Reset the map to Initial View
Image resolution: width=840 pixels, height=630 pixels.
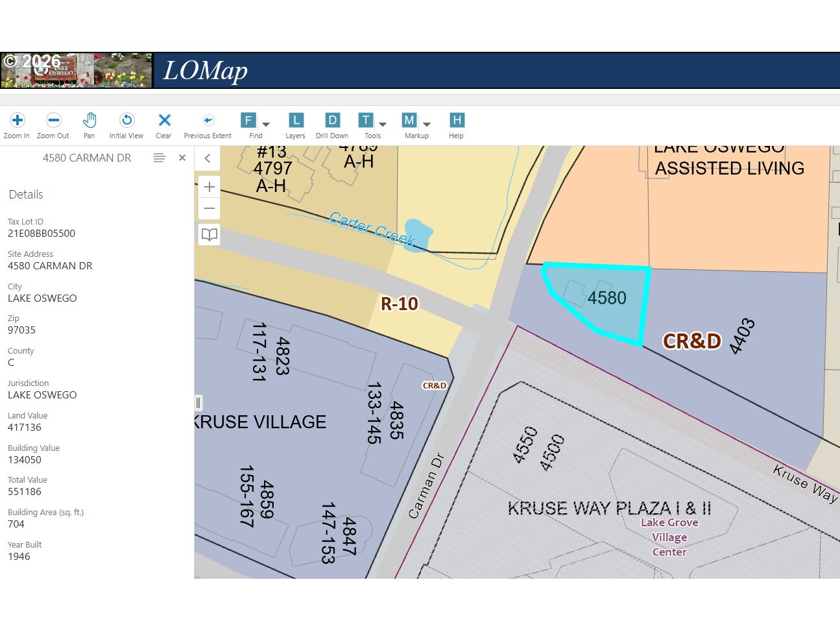click(126, 125)
